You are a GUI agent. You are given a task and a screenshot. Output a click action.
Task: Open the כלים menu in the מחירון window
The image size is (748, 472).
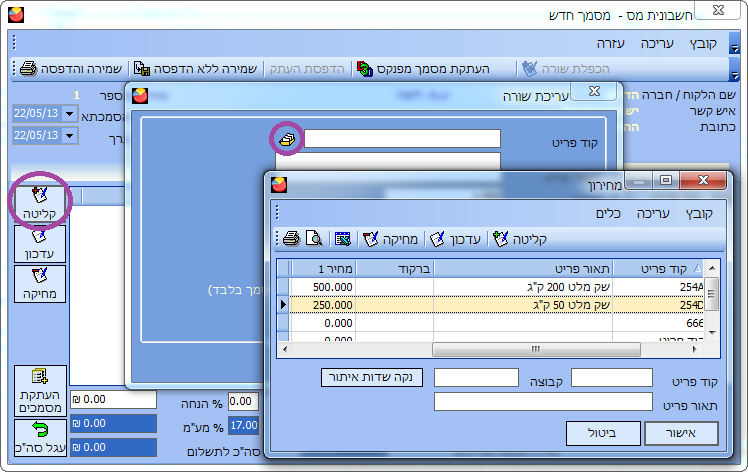point(608,213)
